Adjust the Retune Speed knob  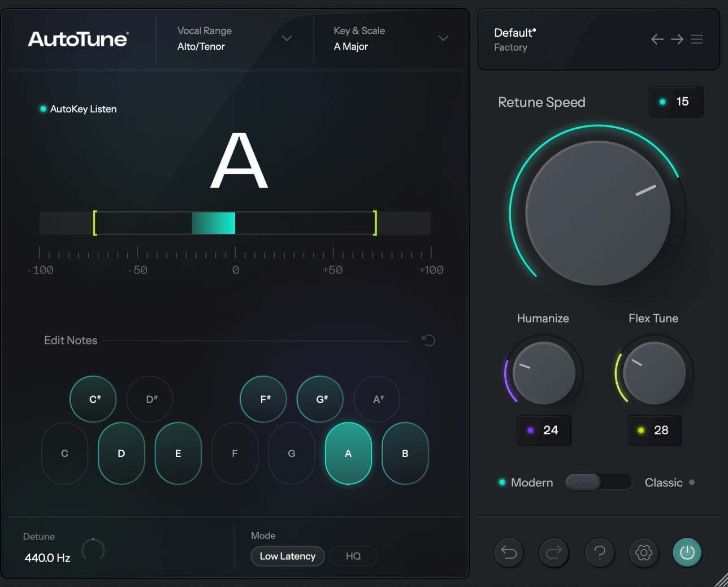[x=597, y=212]
